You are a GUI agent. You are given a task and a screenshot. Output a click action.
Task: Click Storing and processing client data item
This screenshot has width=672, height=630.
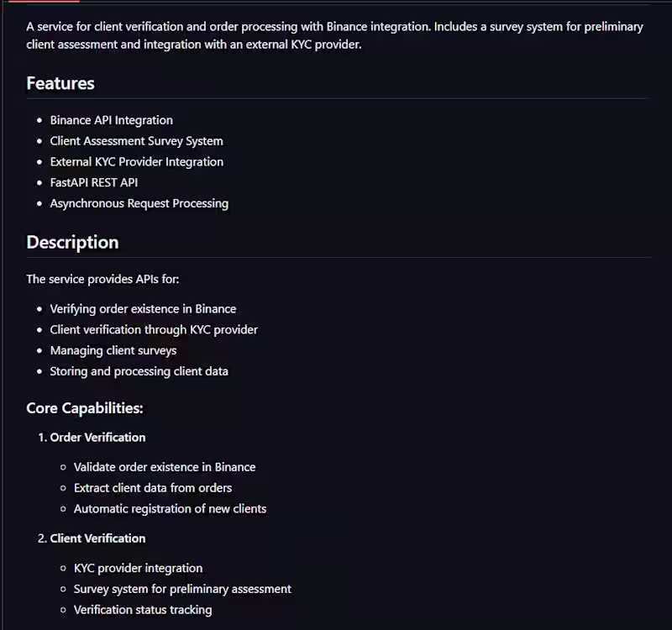coord(139,371)
